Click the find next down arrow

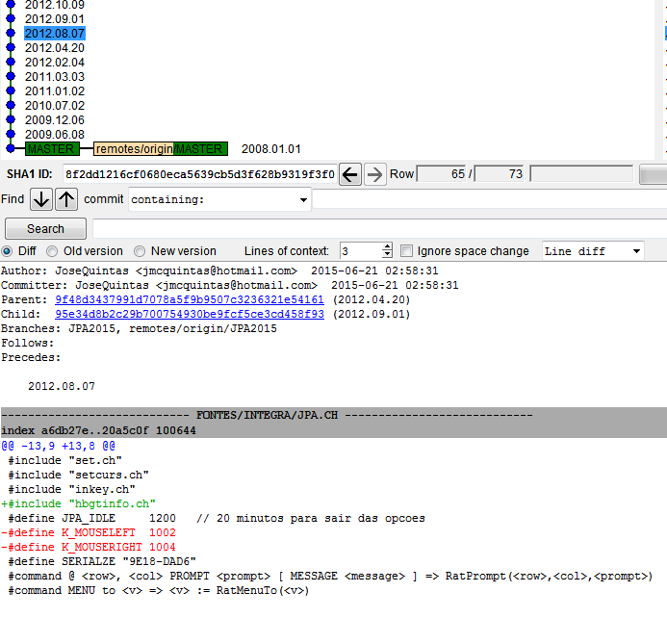click(41, 199)
